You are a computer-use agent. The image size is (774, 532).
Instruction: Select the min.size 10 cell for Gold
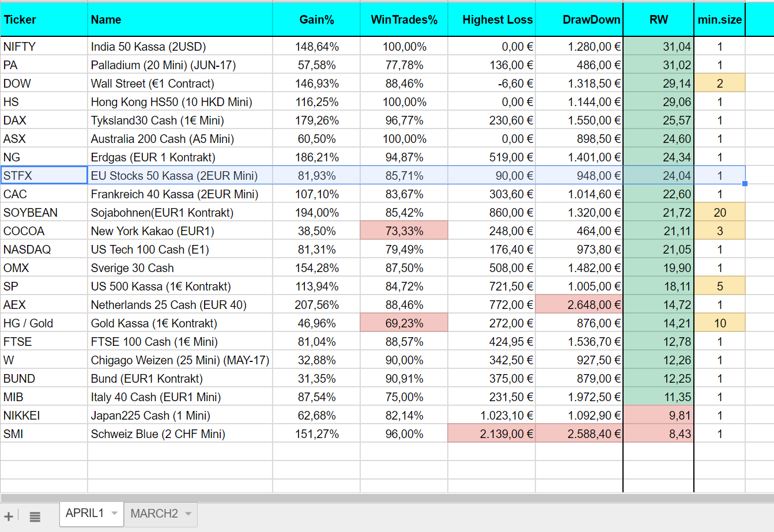720,323
